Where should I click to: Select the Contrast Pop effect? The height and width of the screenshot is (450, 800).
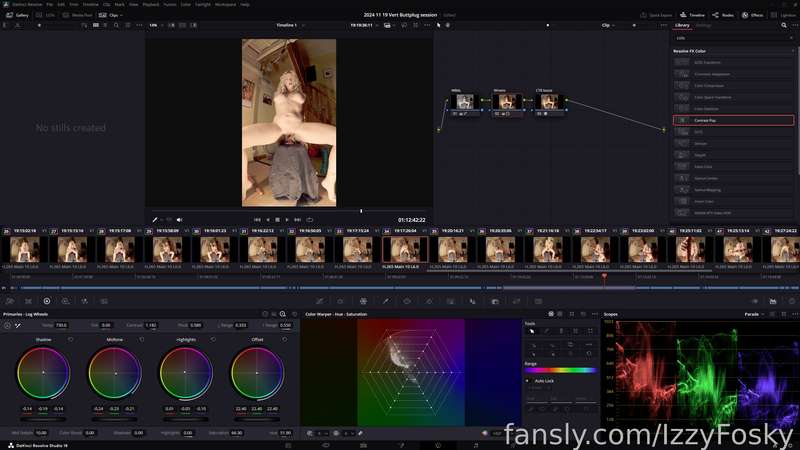[733, 120]
